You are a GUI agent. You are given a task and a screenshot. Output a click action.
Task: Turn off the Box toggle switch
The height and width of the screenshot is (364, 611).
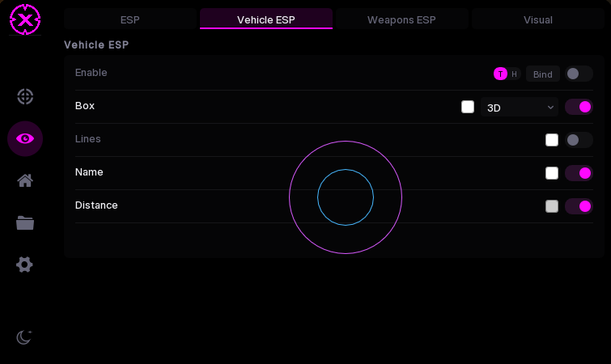coord(579,107)
